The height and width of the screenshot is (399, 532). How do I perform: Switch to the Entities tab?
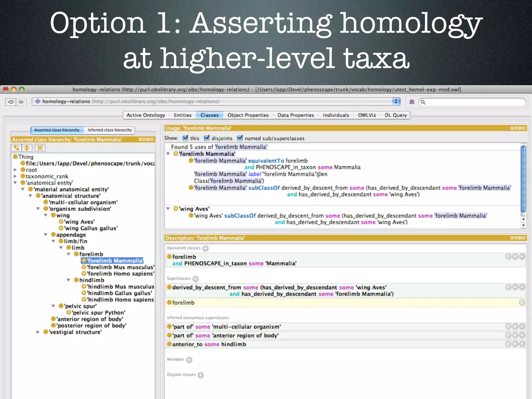[183, 115]
